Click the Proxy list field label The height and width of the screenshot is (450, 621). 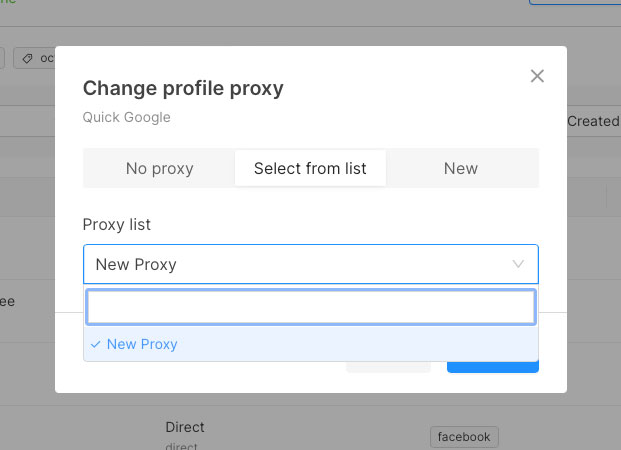pos(117,224)
